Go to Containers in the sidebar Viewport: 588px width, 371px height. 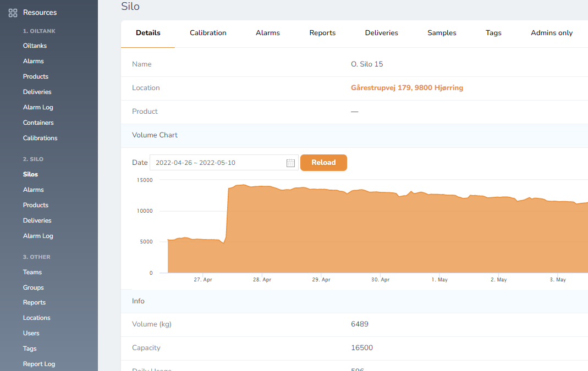tap(39, 123)
